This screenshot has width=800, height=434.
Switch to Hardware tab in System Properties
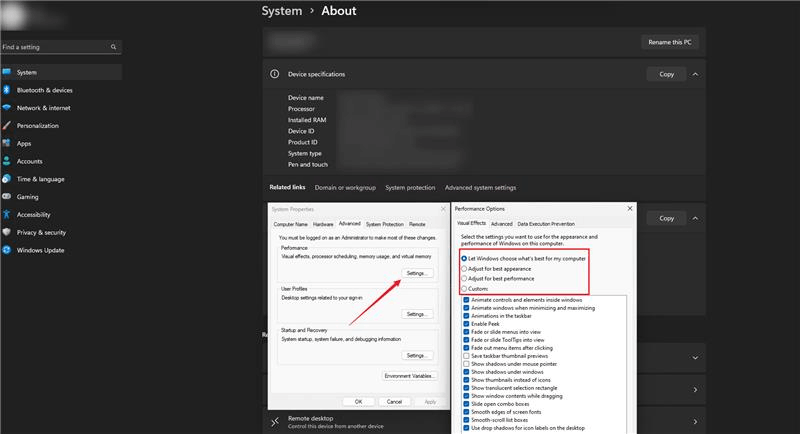(x=323, y=224)
